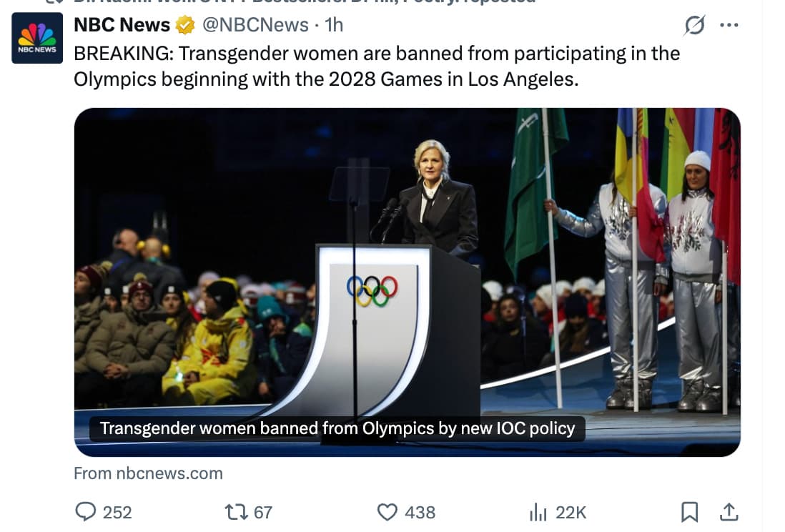This screenshot has width=785, height=532.
Task: Open the Grok explain-post icon
Action: pos(693,26)
